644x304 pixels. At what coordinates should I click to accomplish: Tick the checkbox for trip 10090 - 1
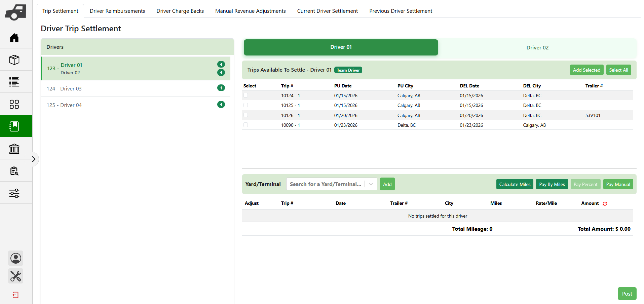(x=246, y=125)
